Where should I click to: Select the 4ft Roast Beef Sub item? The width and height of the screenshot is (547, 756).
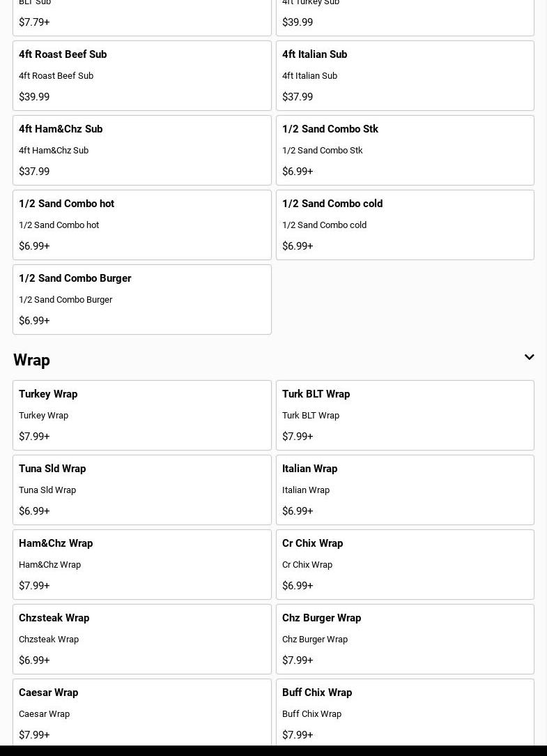tap(141, 75)
